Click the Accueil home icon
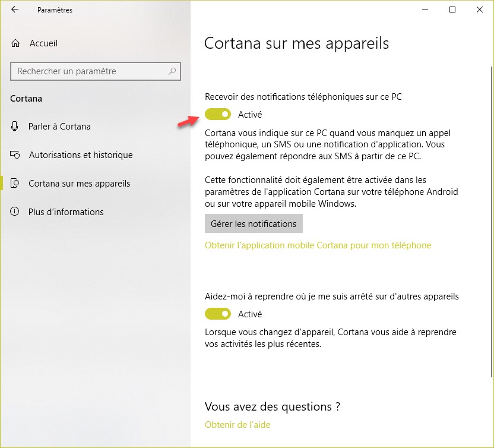Screen dimensions: 494x448 point(15,43)
